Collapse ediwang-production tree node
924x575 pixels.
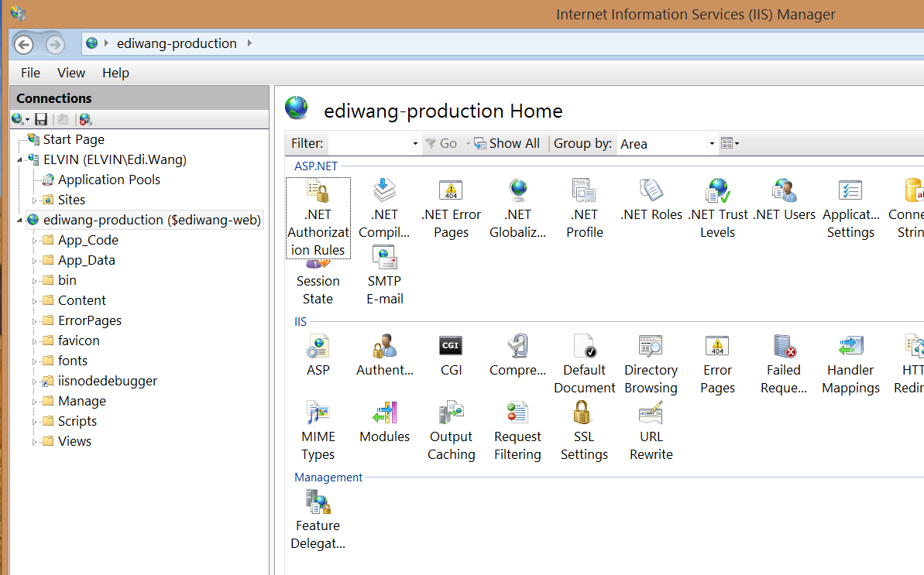tap(19, 220)
